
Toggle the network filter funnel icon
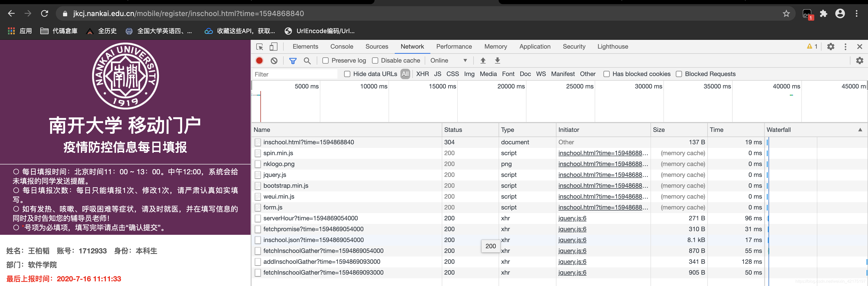(x=293, y=60)
